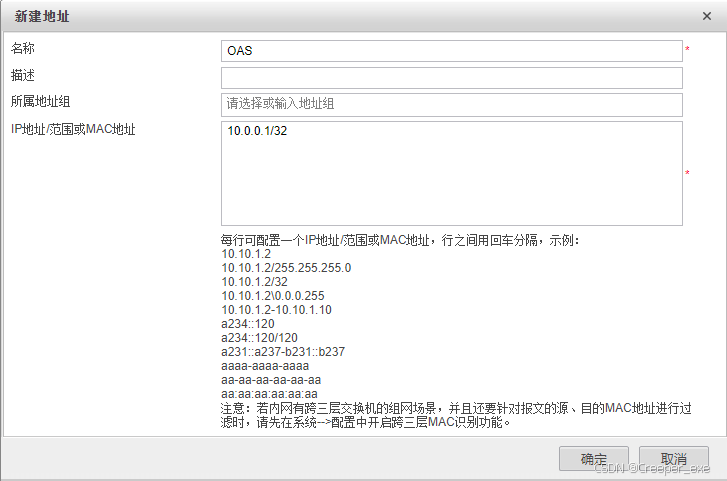Screen dimensions: 727x481
Task: Click the 新建地址 dialog title
Action: 42,16
